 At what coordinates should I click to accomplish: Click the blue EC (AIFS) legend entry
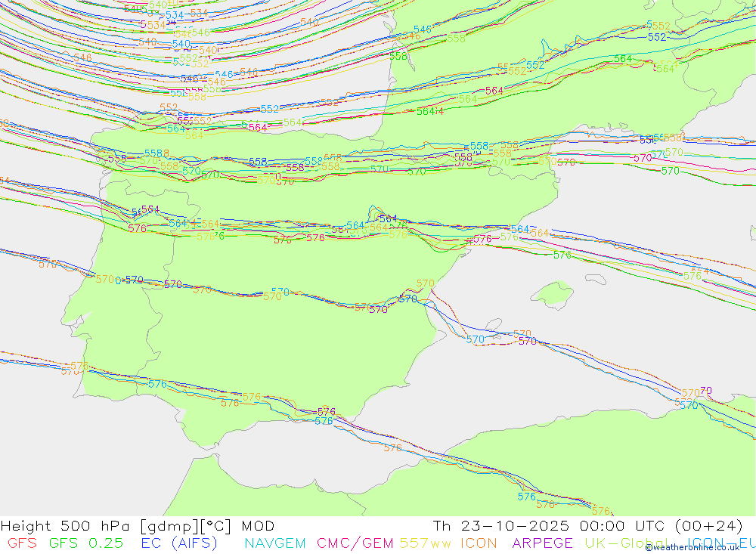[x=179, y=543]
